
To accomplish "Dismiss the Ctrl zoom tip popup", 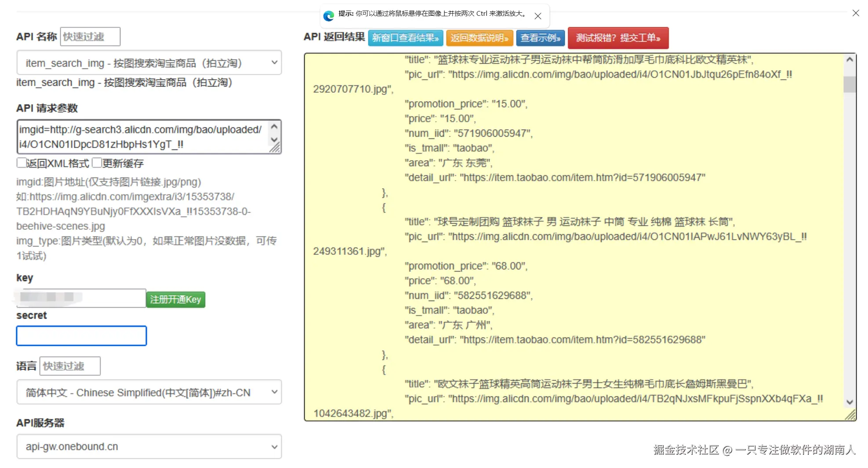I will (538, 16).
